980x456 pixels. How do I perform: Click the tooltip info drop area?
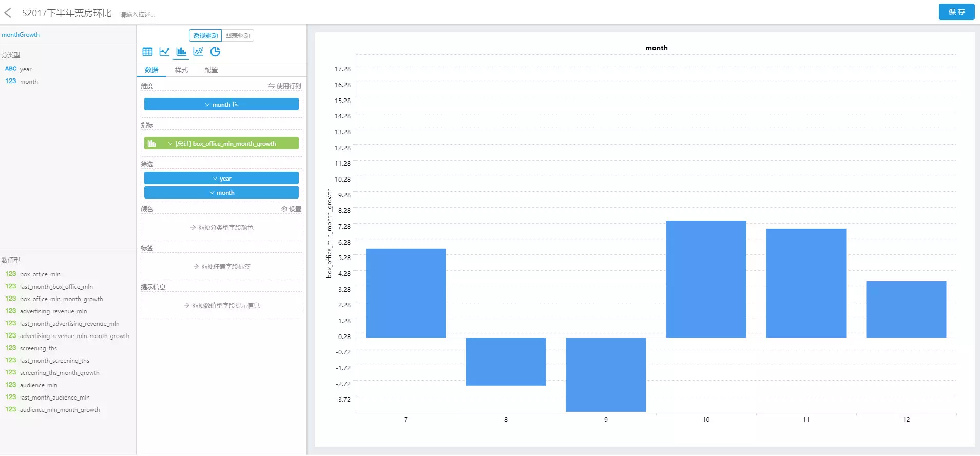221,305
